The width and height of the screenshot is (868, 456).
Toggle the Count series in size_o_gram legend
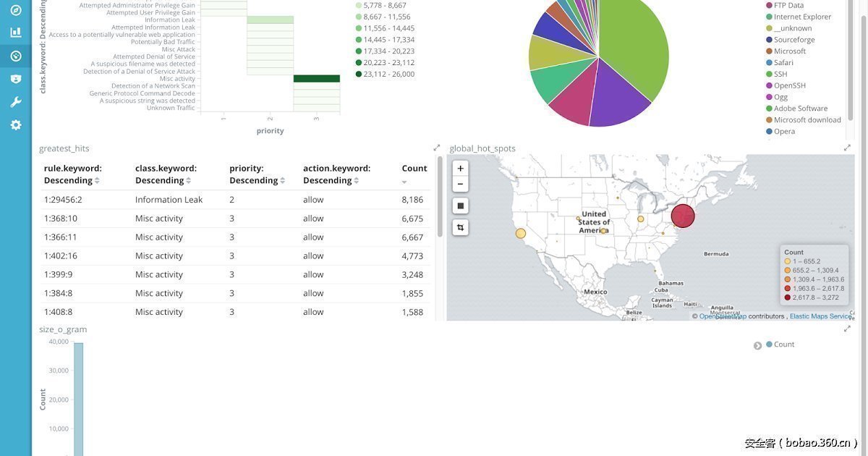783,345
